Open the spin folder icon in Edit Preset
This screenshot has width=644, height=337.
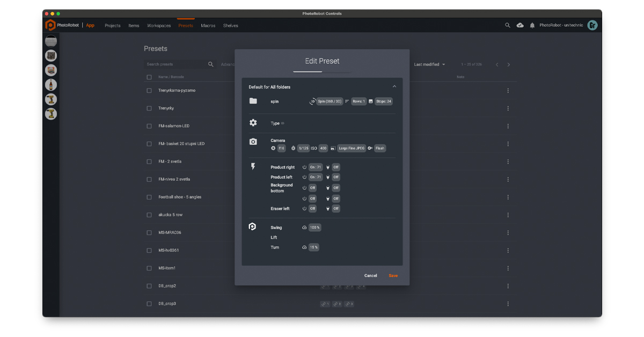point(252,101)
